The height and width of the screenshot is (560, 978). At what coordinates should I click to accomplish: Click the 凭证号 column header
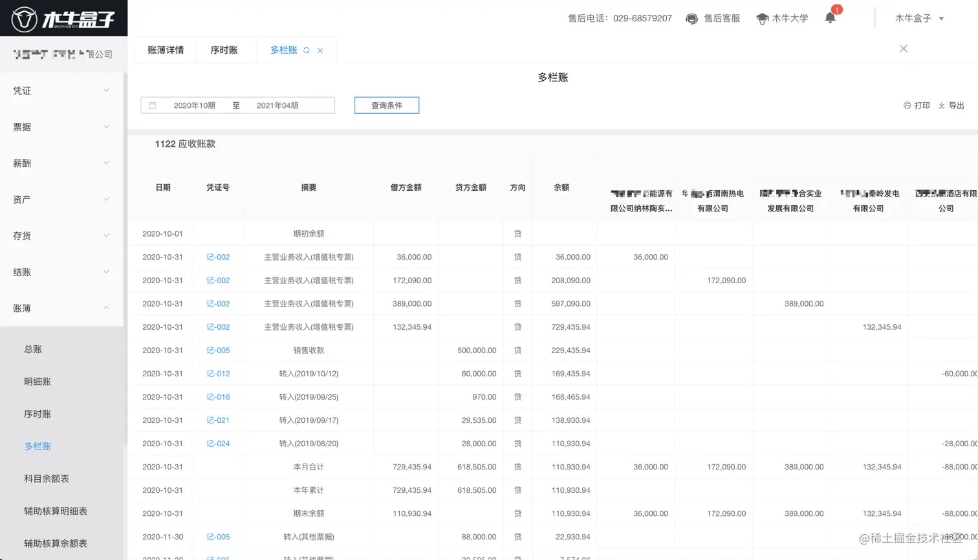218,188
